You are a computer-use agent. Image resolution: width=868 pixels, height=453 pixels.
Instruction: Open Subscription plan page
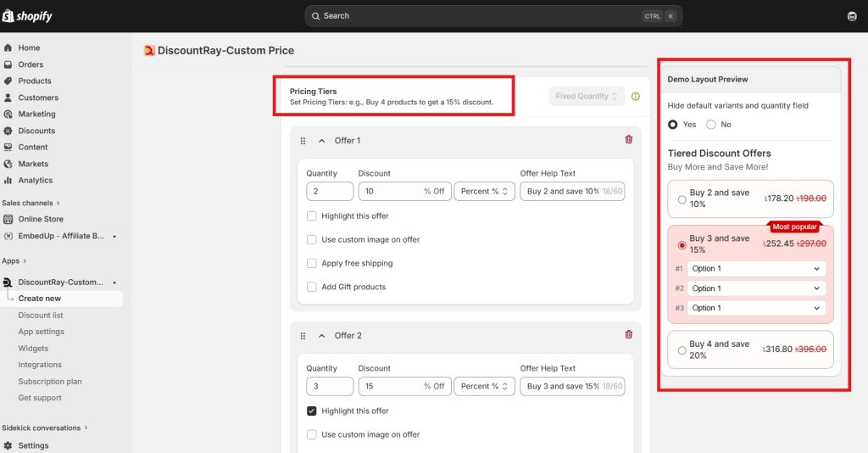[50, 382]
